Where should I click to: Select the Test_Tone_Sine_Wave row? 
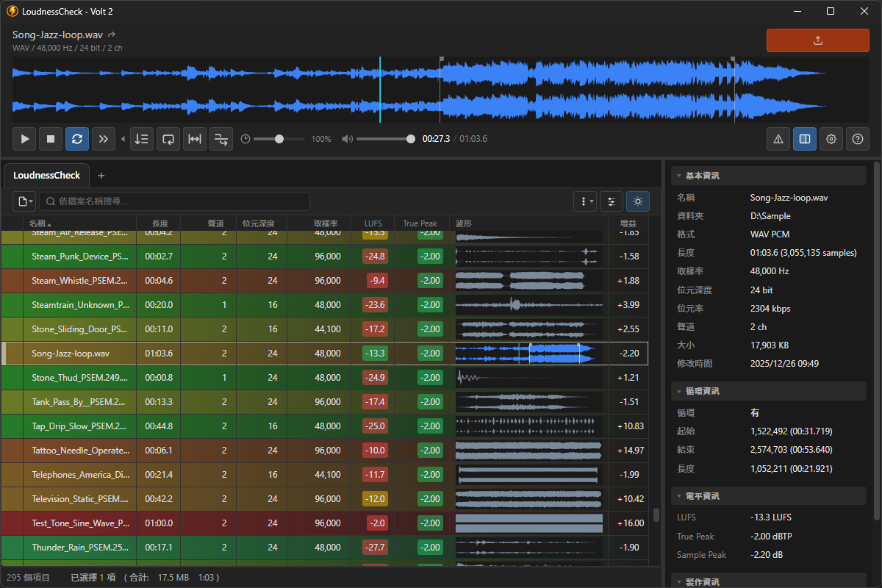click(325, 523)
